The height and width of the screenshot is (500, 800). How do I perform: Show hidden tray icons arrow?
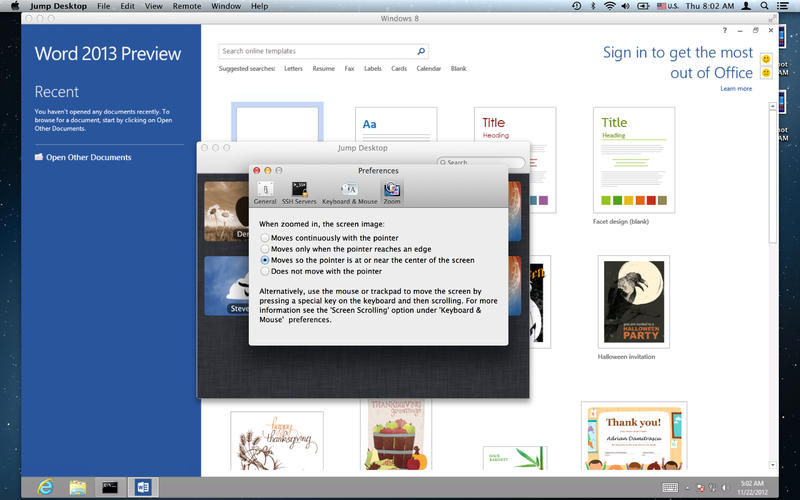tap(687, 488)
